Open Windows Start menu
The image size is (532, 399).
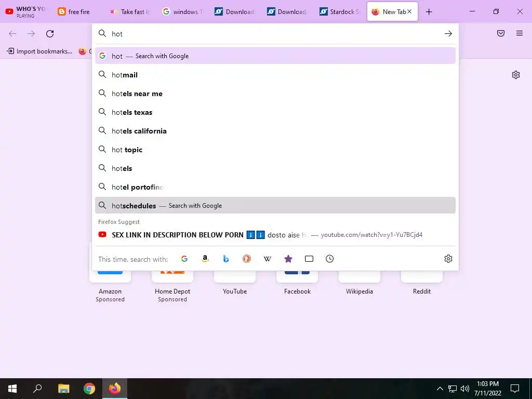12,389
